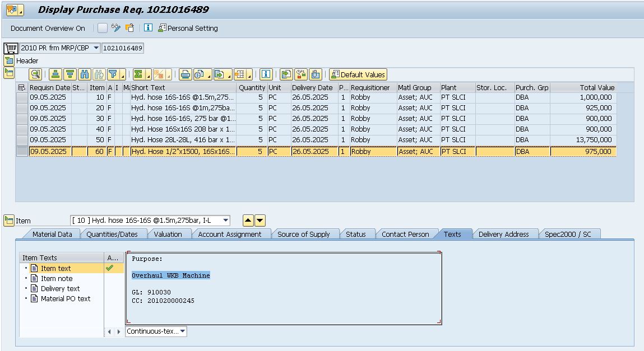644x351 pixels.
Task: Click the Document Overview On button
Action: point(48,29)
